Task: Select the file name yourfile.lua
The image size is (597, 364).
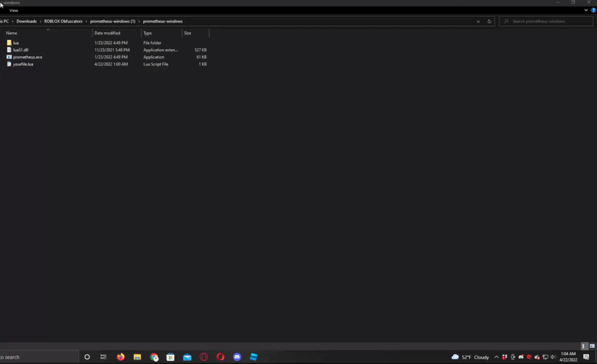Action: pos(23,64)
